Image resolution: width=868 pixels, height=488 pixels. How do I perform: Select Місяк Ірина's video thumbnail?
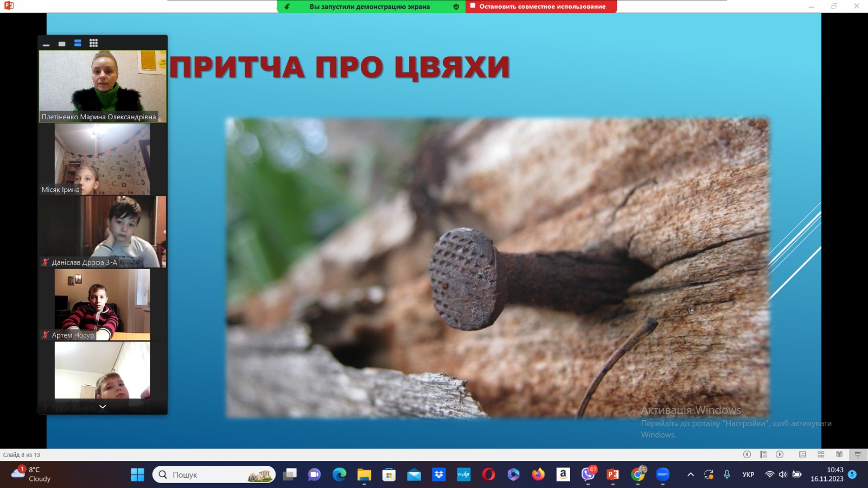point(103,159)
